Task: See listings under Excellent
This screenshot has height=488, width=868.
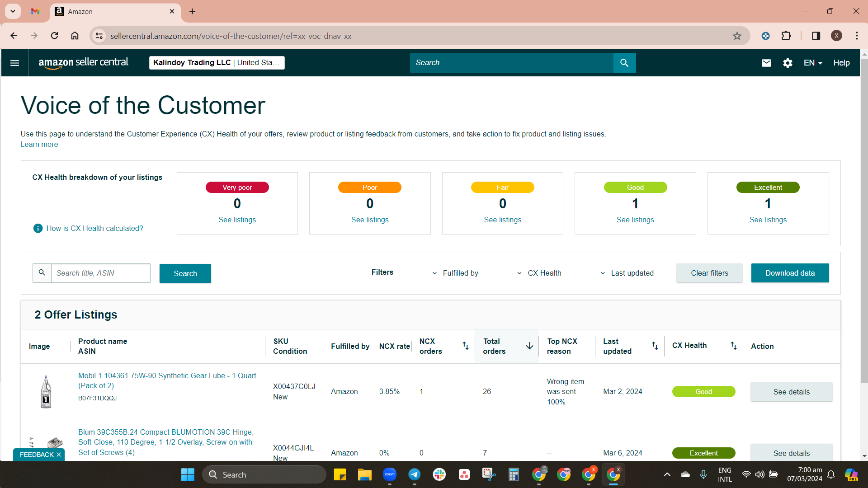Action: 768,220
